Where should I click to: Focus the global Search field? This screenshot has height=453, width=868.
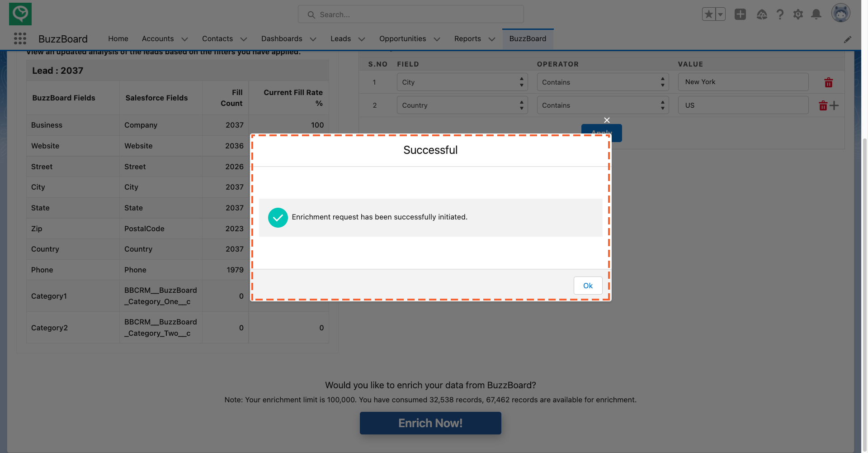(x=410, y=14)
